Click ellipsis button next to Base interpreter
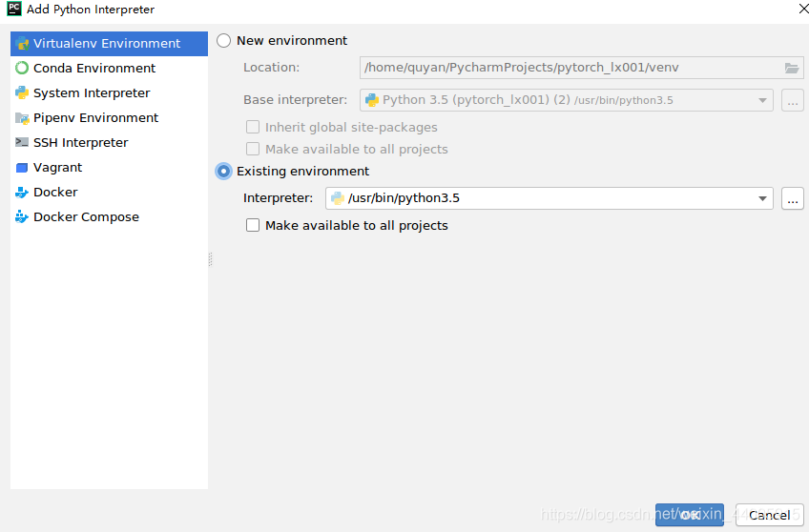Screen dimensions: 809x532 point(793,100)
